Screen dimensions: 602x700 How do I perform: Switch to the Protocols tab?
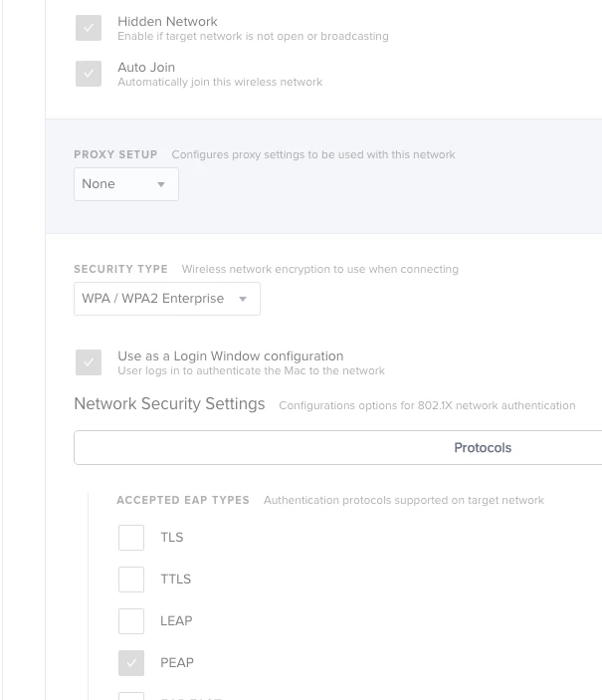[483, 448]
